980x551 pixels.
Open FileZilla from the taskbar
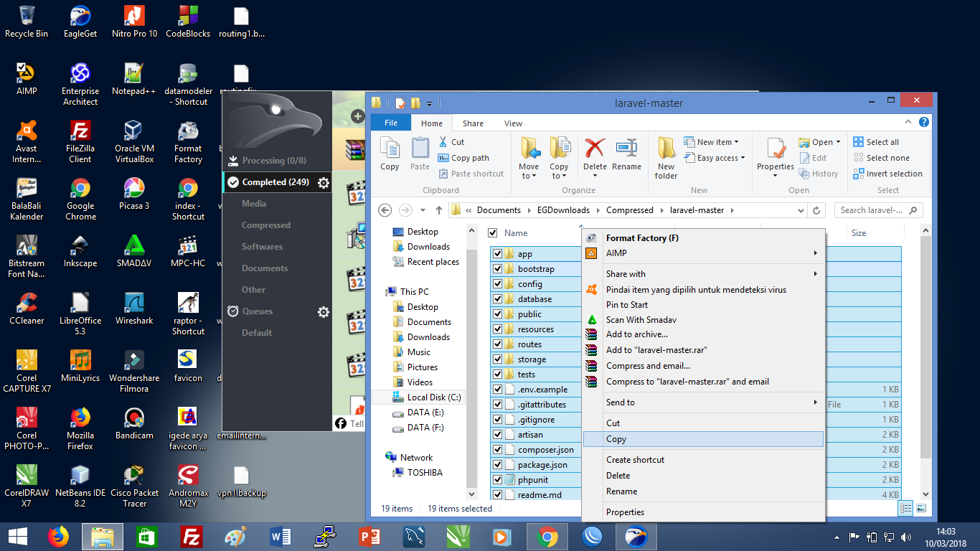190,537
